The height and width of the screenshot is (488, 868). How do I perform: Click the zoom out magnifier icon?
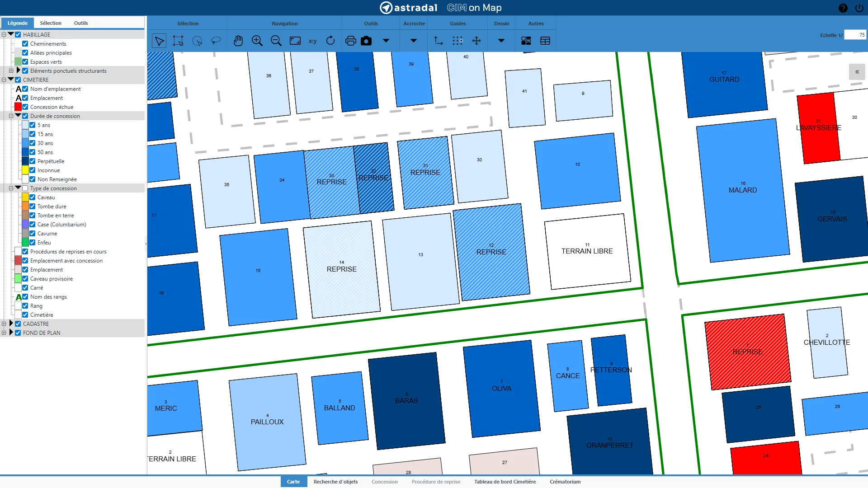point(276,41)
